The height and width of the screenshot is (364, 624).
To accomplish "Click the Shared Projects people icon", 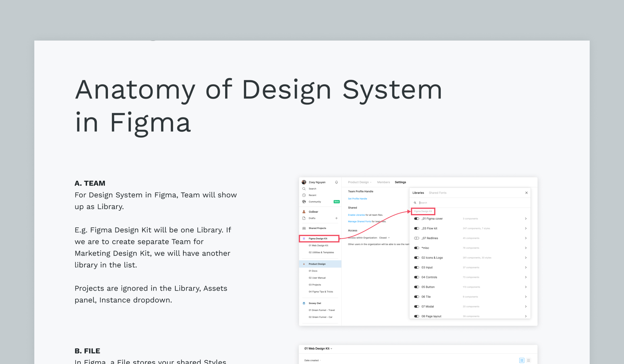I will coord(304,228).
